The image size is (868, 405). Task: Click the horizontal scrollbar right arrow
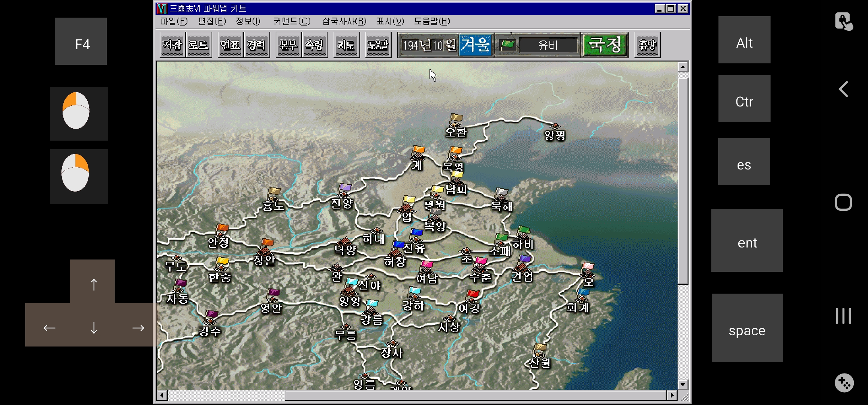pos(672,395)
